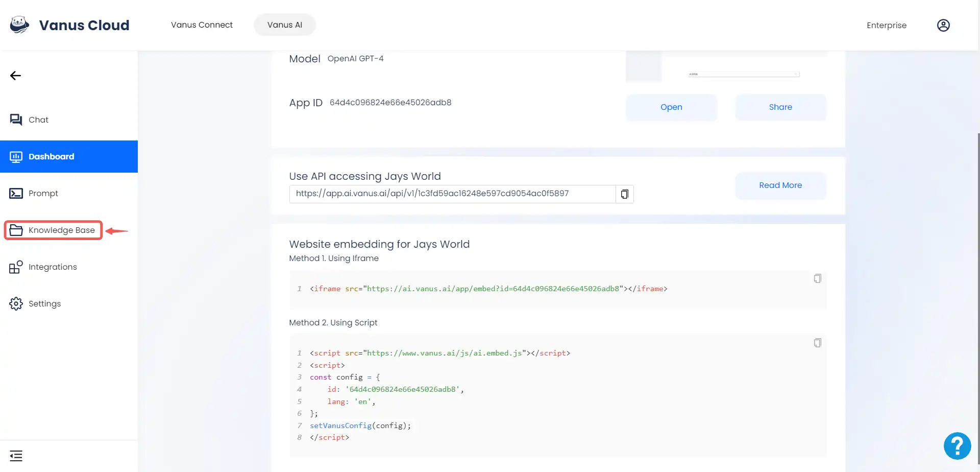Click the Integrations blocks icon

coord(16,267)
